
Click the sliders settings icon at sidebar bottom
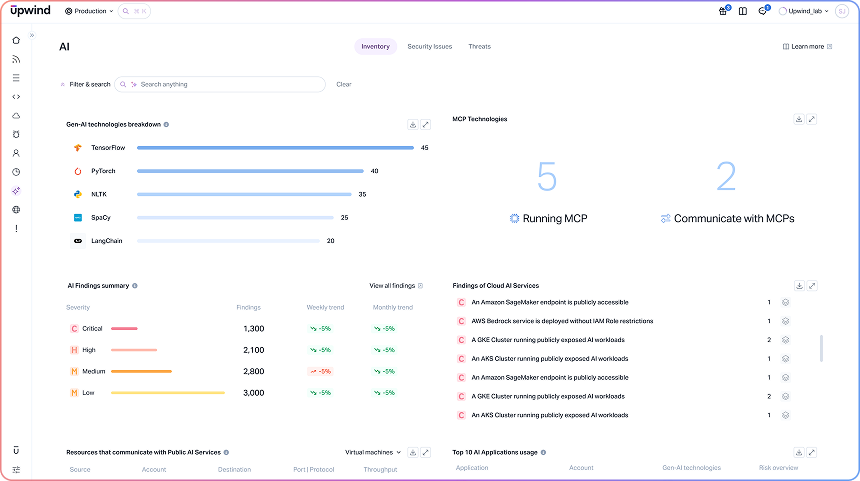pyautogui.click(x=16, y=469)
